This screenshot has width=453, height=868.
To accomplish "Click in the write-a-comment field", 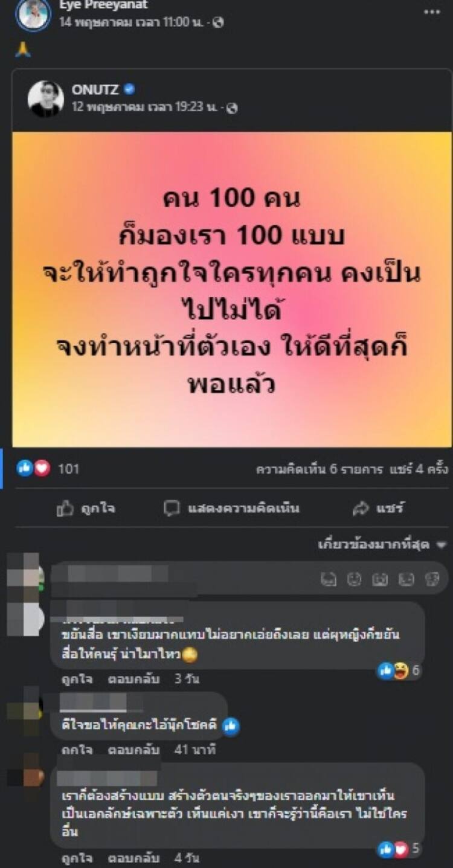I will click(248, 579).
